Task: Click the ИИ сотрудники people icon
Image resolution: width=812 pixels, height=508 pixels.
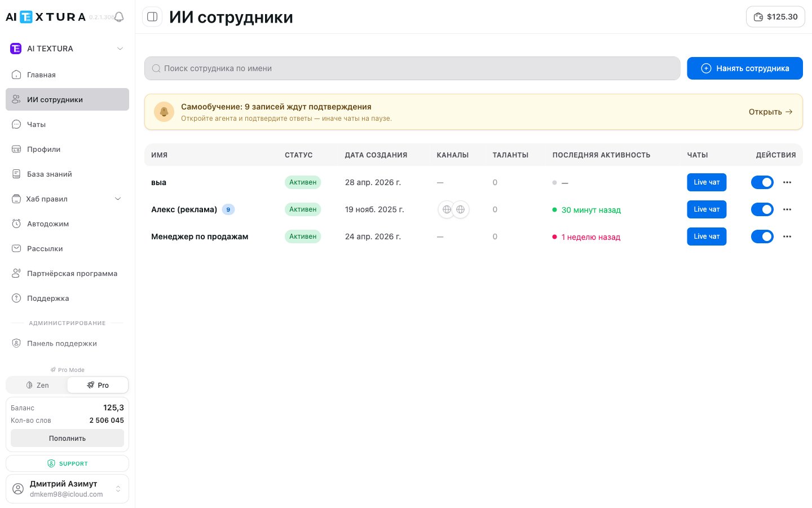Action: tap(16, 99)
